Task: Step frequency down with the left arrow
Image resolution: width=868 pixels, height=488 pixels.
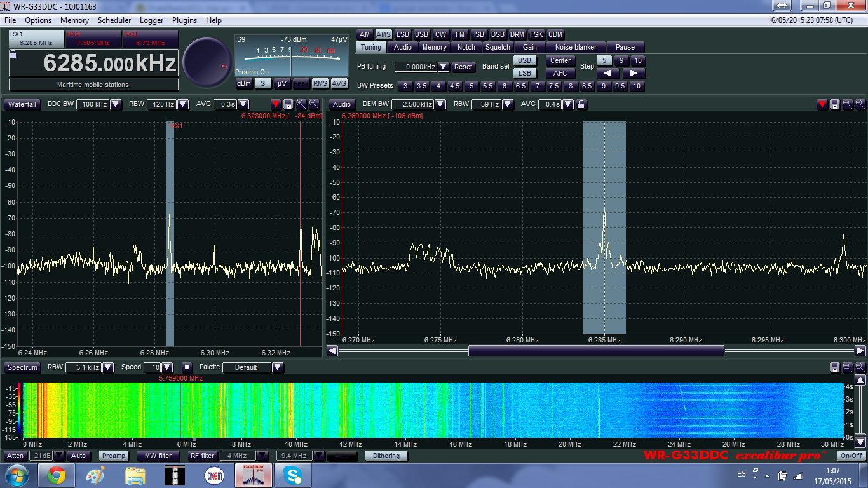Action: pyautogui.click(x=607, y=74)
